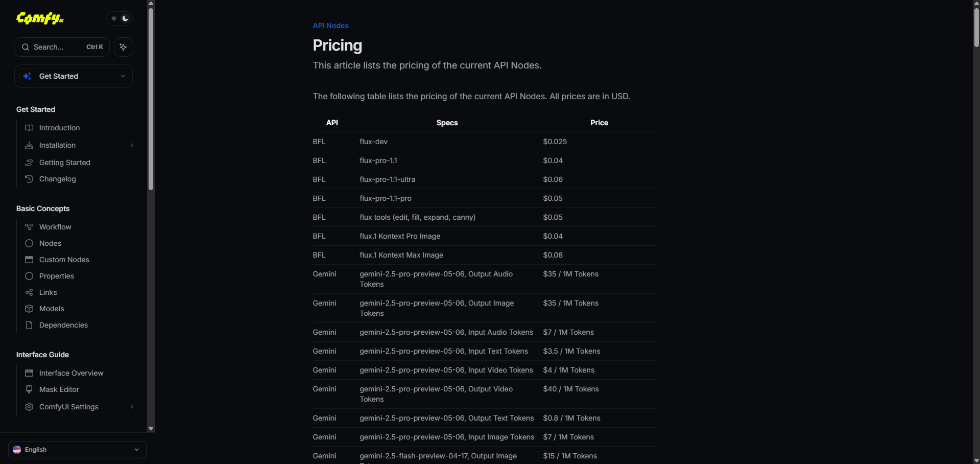Screen dimensions: 980x464
Task: Click the page's vertical scrollbar thumb
Action: tap(976, 28)
